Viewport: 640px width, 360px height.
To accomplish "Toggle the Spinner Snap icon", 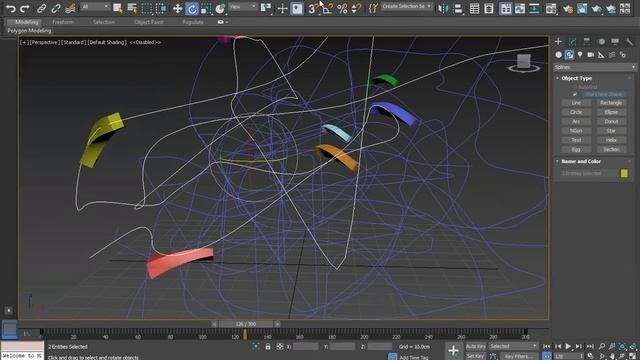I will (356, 8).
